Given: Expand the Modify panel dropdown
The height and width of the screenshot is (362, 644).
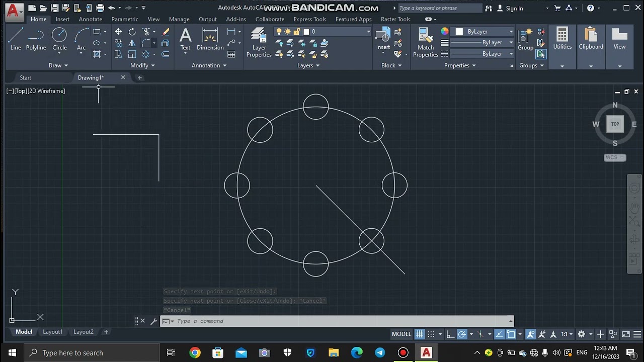Looking at the screenshot, I should point(142,65).
